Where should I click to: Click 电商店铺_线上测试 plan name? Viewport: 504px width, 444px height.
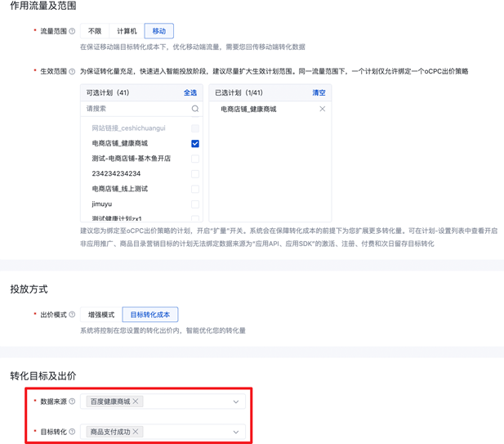pos(120,189)
